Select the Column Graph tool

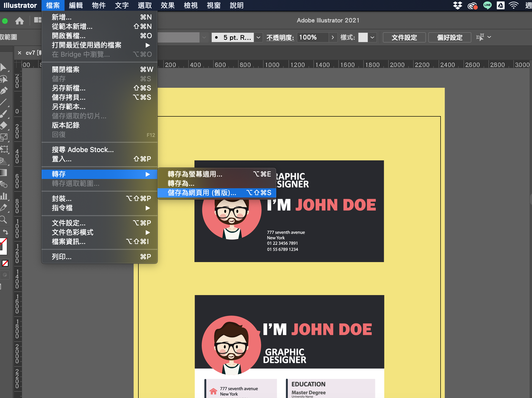point(4,196)
